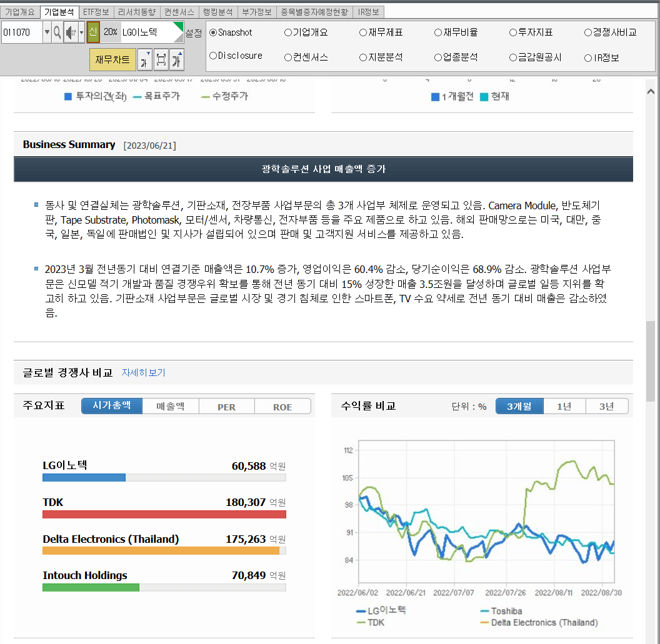Expand the speaker options dropdown arrow

[82, 32]
